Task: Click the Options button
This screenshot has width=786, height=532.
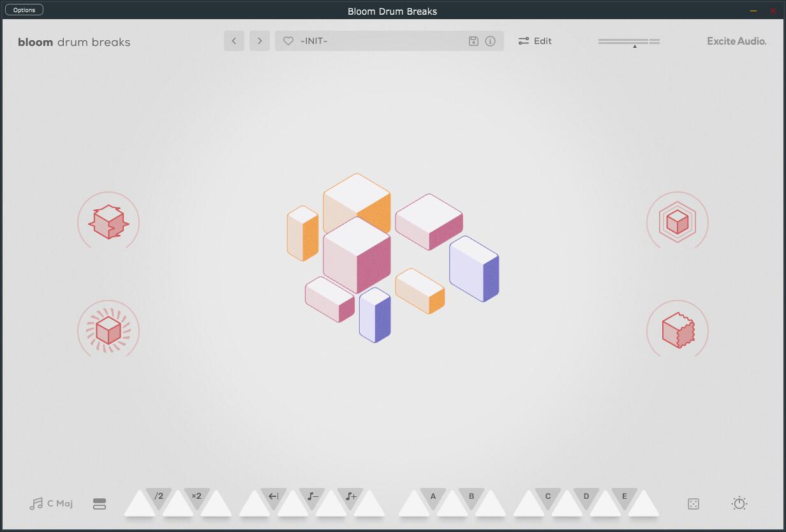Action: coord(24,9)
